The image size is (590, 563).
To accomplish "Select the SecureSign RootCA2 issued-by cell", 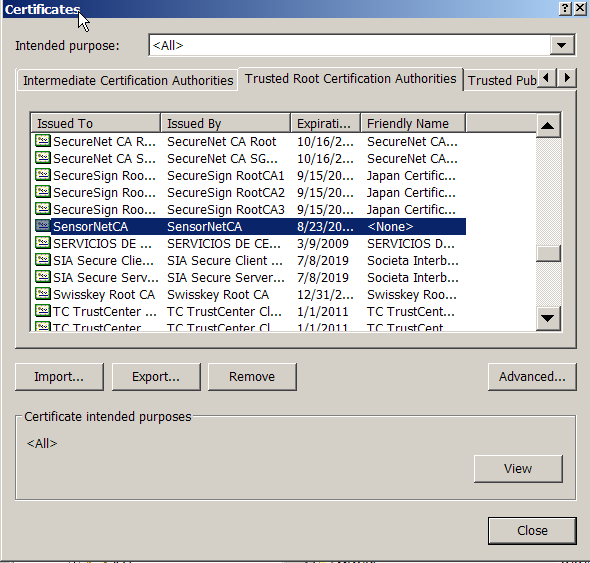I will coord(226,193).
